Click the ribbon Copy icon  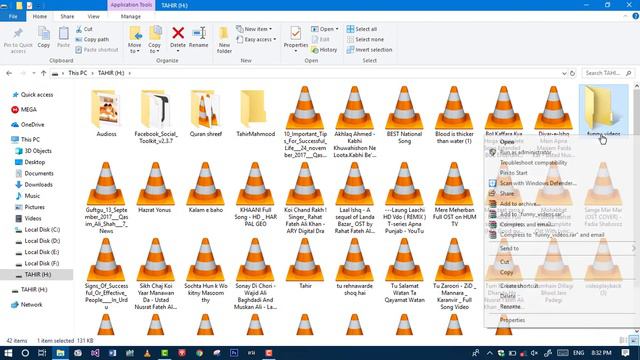[x=44, y=38]
